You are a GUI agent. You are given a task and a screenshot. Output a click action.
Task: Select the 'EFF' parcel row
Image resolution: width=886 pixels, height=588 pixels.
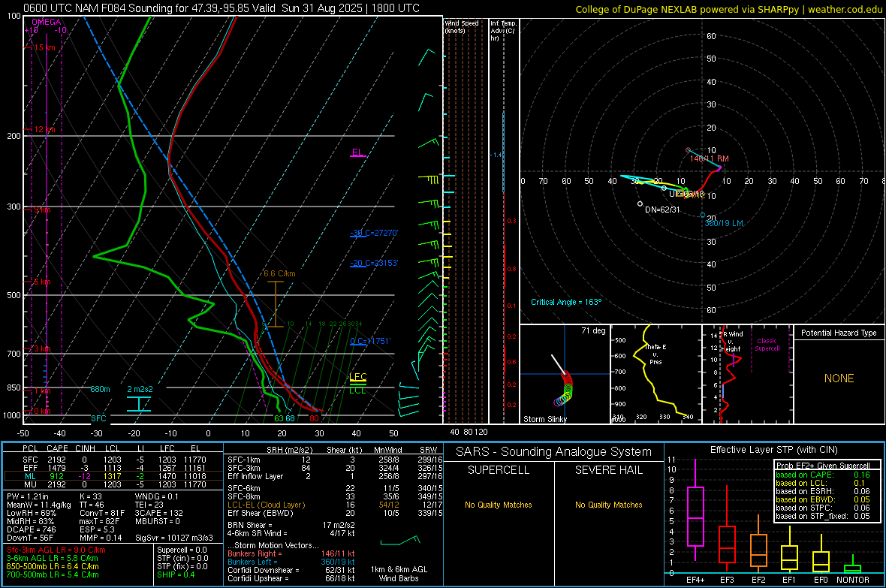(x=113, y=468)
